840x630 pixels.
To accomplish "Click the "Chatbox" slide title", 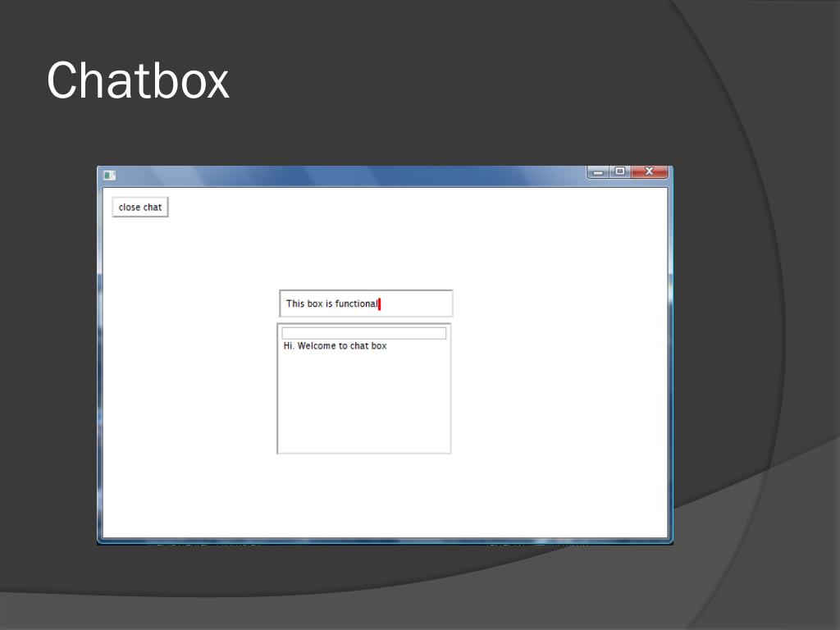I will click(138, 81).
